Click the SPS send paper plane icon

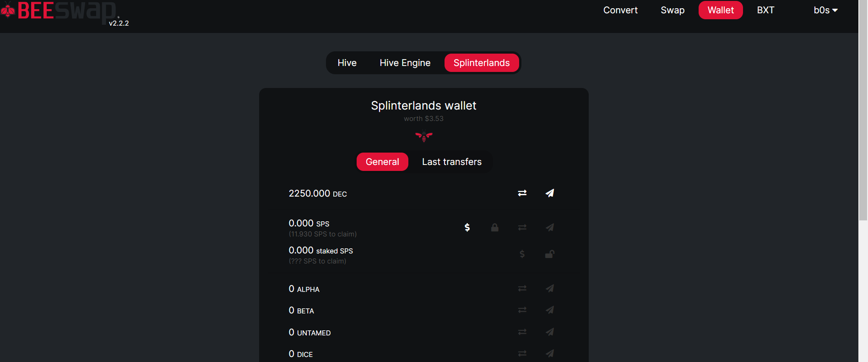[x=550, y=227]
